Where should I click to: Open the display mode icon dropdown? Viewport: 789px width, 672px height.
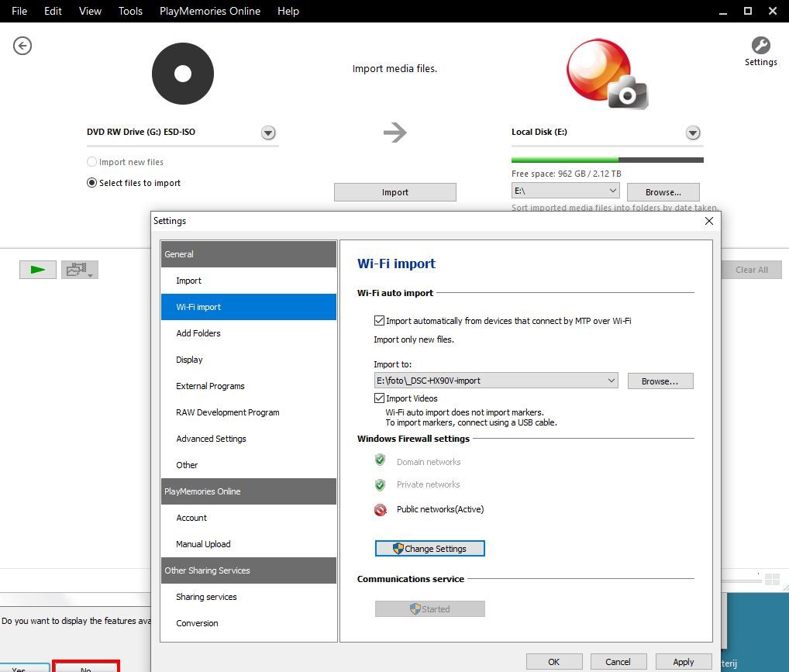pos(80,270)
